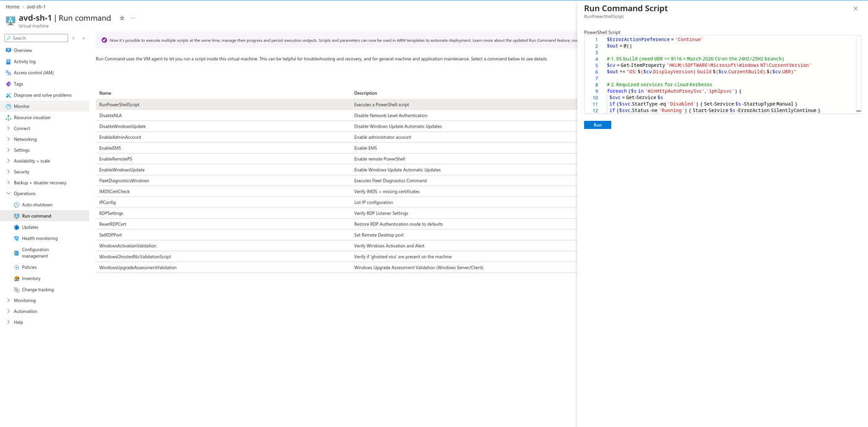Click the Description column header
The image size is (868, 427).
(x=366, y=93)
